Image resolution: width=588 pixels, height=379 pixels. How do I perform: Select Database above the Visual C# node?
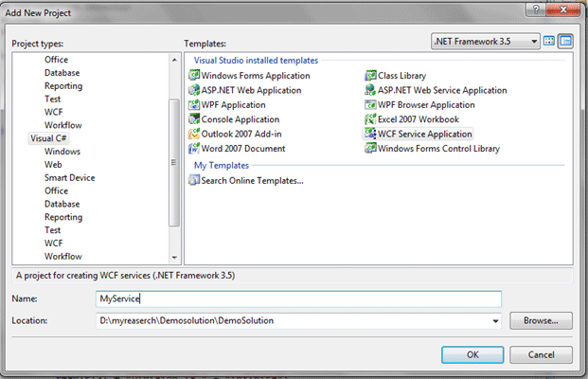pyautogui.click(x=62, y=72)
